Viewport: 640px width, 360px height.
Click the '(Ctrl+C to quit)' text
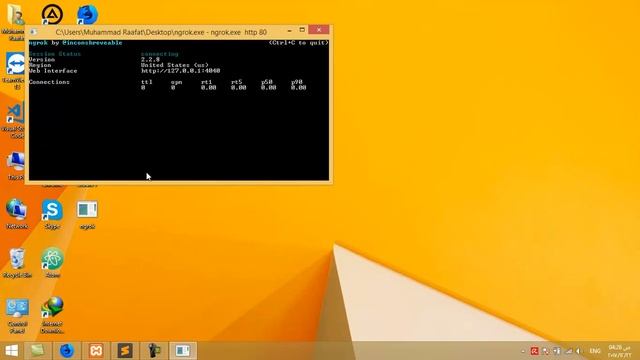tap(298, 42)
